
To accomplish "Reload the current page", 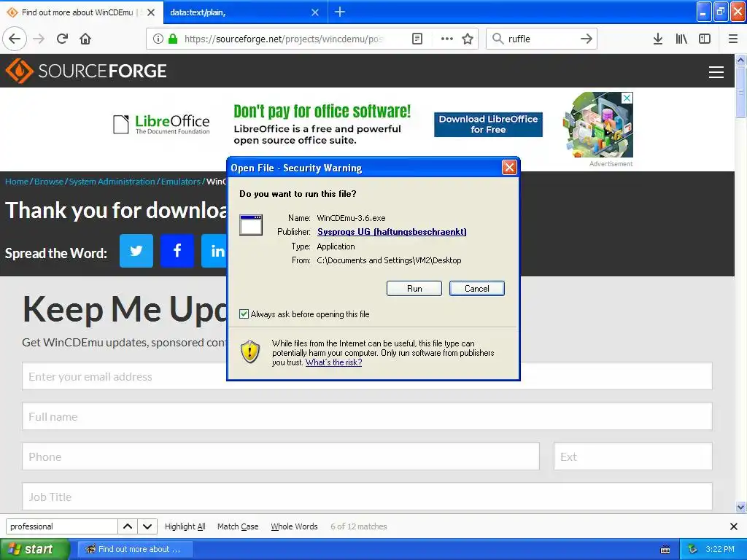I will (63, 39).
